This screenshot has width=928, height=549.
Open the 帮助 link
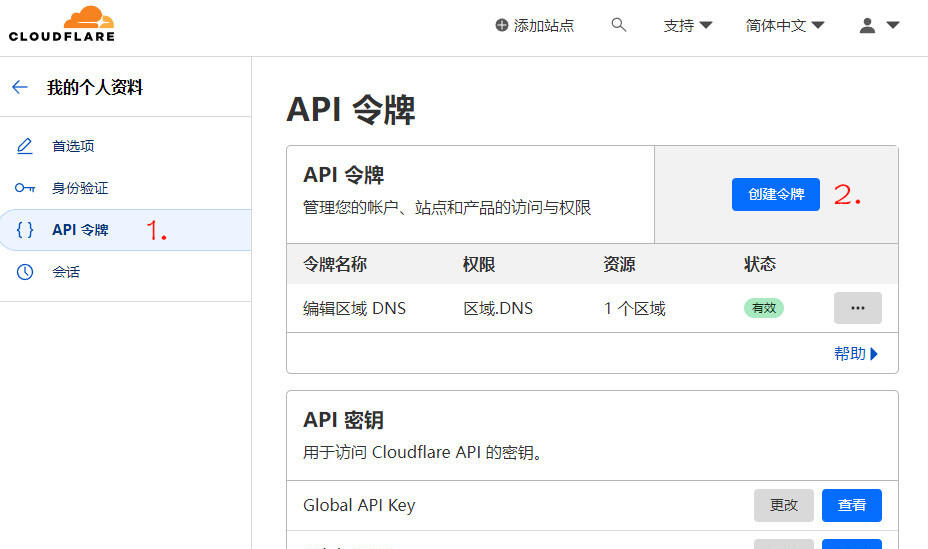(856, 354)
